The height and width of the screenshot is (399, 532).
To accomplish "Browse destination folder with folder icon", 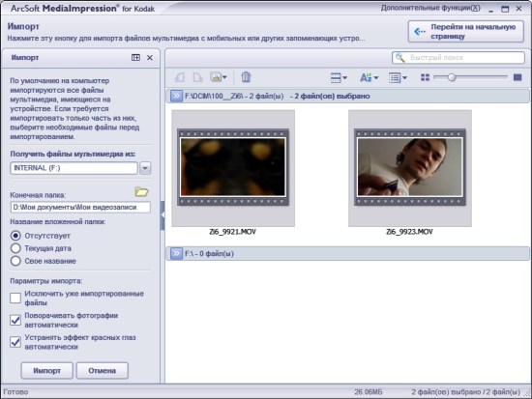I will pyautogui.click(x=141, y=192).
